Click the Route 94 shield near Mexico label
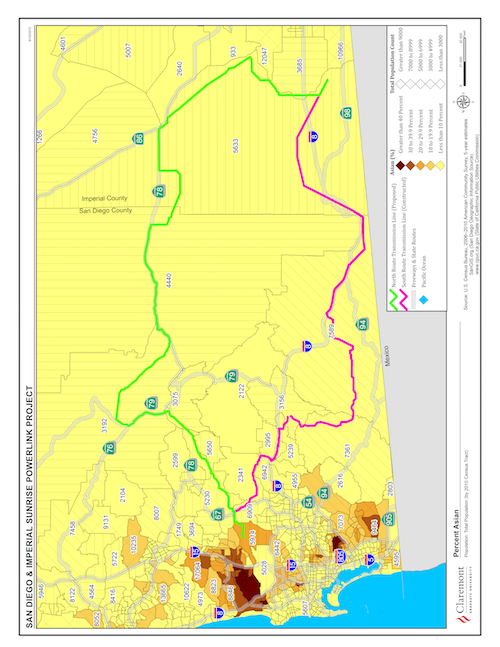Image resolution: width=500 pixels, height=647 pixels. point(363,324)
